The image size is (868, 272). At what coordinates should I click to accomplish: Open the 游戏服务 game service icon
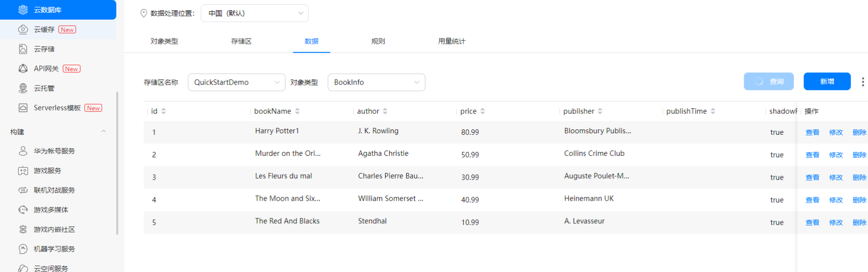pos(23,171)
